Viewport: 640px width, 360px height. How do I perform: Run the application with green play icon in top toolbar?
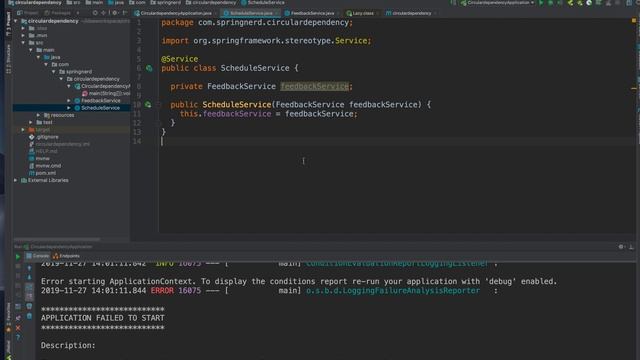[541, 3]
